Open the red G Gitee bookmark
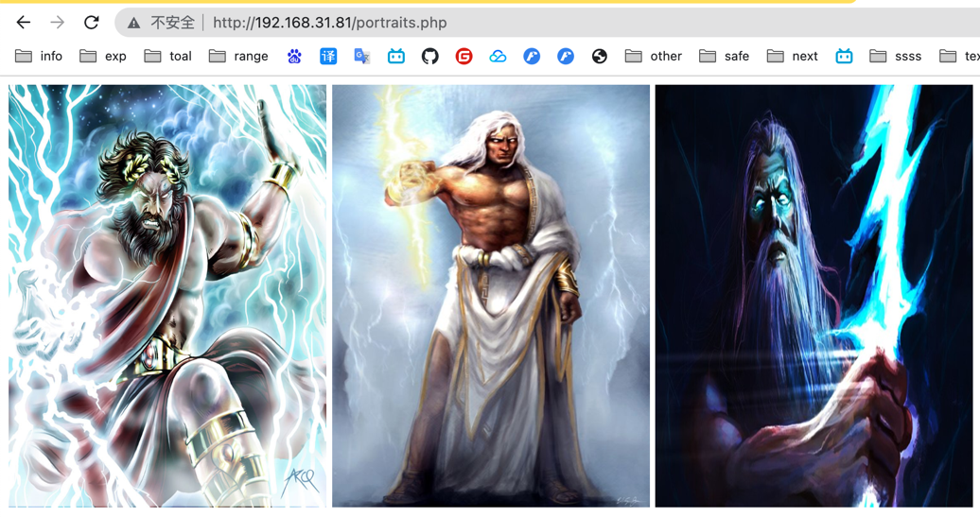Viewport: 980px width, 517px height. click(464, 57)
